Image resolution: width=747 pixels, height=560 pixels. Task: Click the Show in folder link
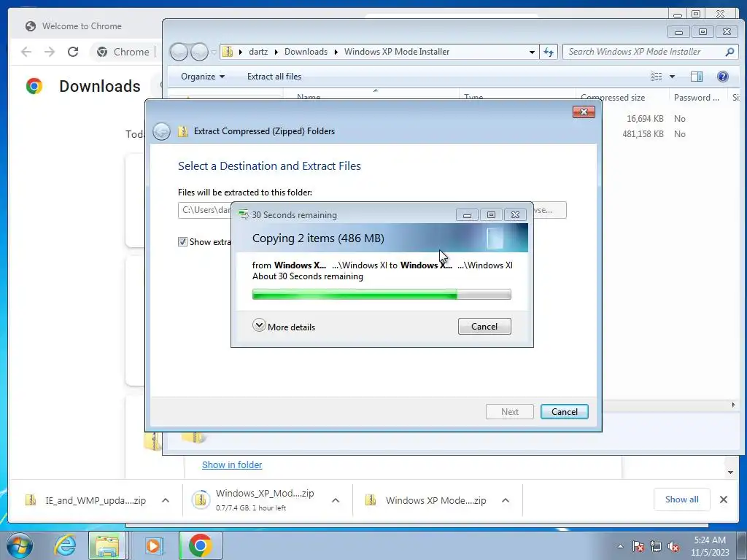click(x=232, y=464)
